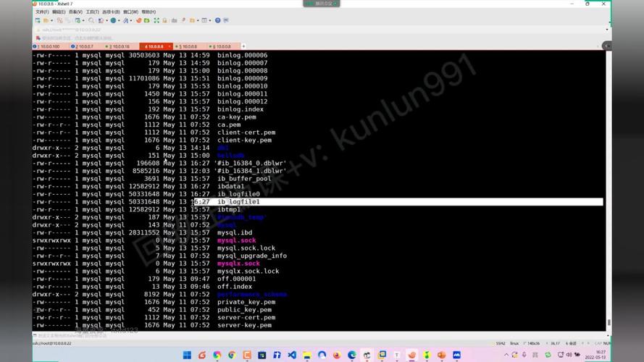Open the 窗口(W) menu

pos(131,12)
